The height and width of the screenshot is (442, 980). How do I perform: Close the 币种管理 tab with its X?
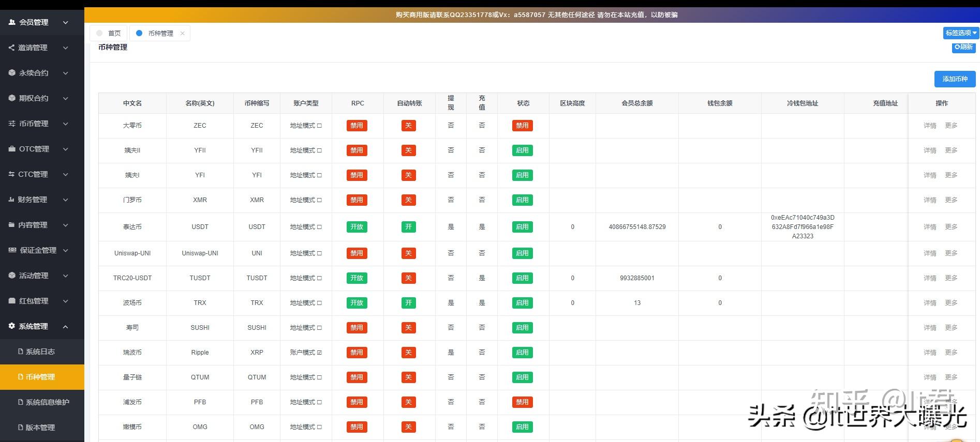182,33
